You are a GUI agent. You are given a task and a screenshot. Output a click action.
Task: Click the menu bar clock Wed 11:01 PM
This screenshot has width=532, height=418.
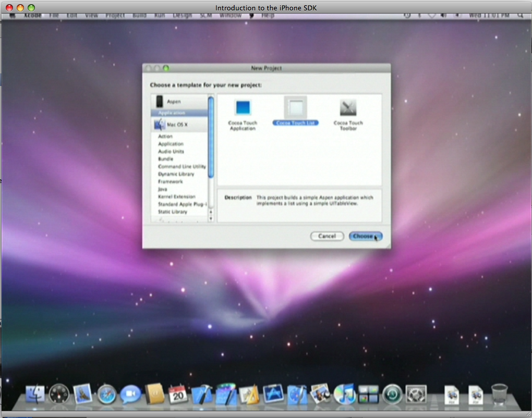click(x=489, y=16)
